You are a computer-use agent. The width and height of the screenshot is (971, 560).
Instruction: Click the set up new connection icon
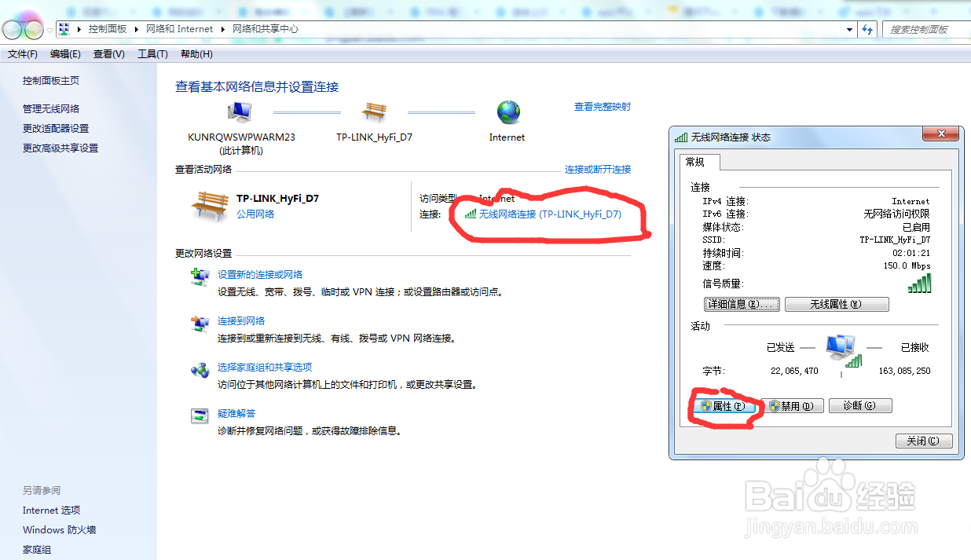click(x=200, y=276)
